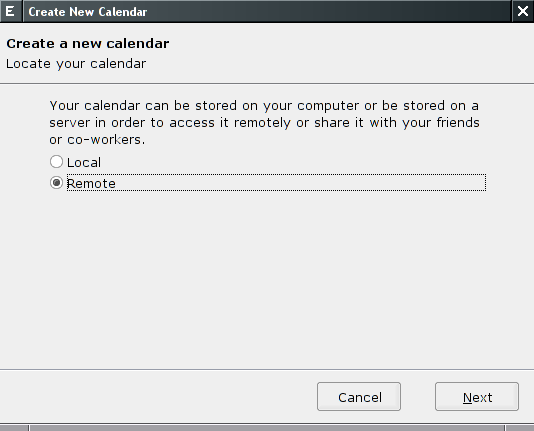Image resolution: width=534 pixels, height=431 pixels.
Task: Click the Remote option label text
Action: tap(91, 183)
